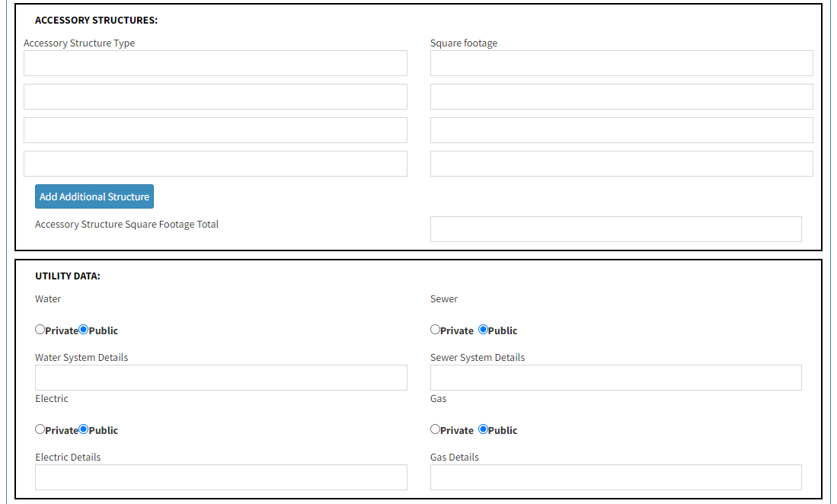The width and height of the screenshot is (837, 504).
Task: Select Private radio button under Electric
Action: (40, 429)
